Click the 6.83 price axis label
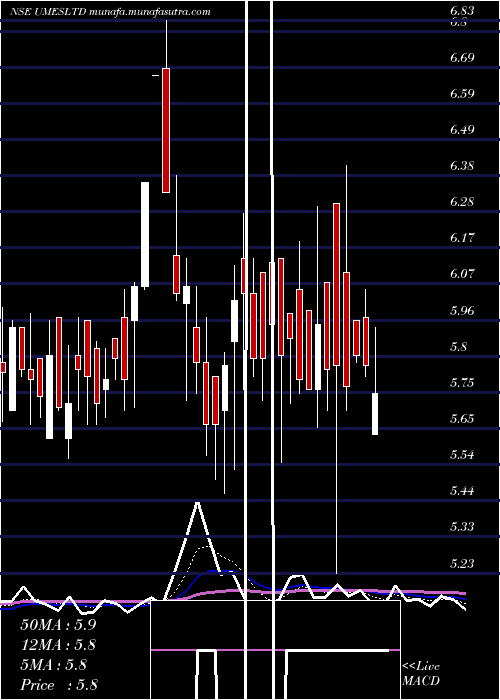The width and height of the screenshot is (500, 700). 462,12
